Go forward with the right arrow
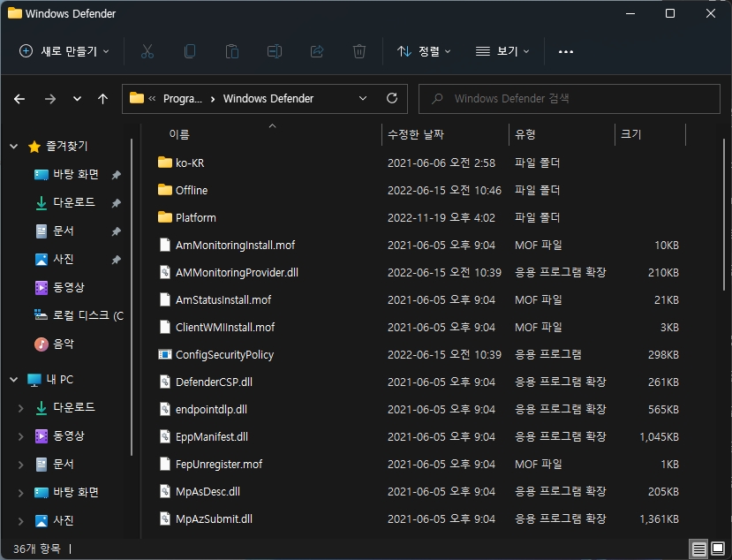This screenshot has height=560, width=732. point(50,99)
